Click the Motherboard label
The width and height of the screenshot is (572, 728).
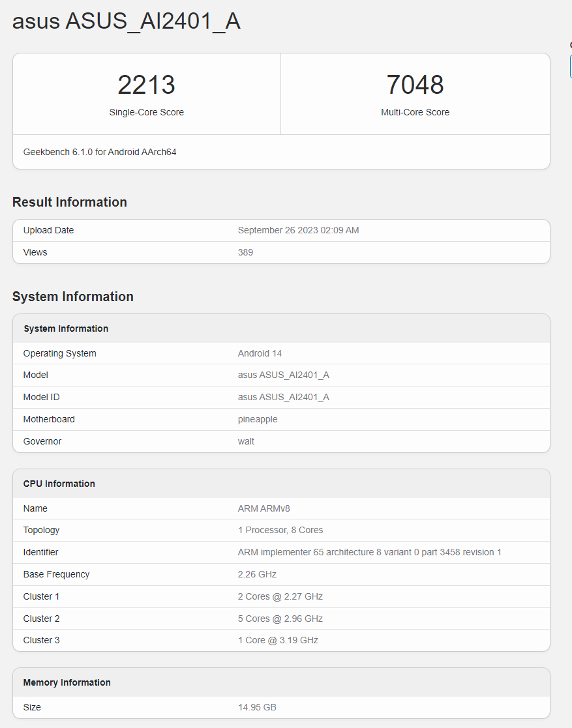click(49, 419)
